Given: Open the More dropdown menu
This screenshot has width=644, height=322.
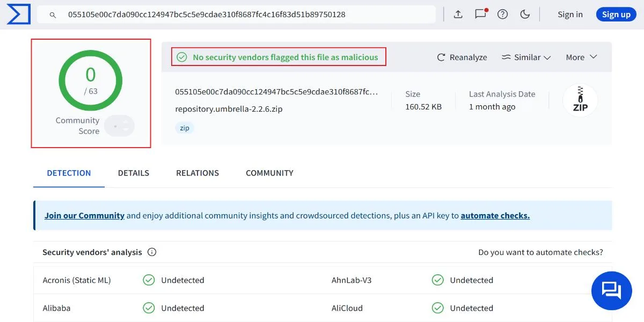Looking at the screenshot, I should (x=582, y=57).
